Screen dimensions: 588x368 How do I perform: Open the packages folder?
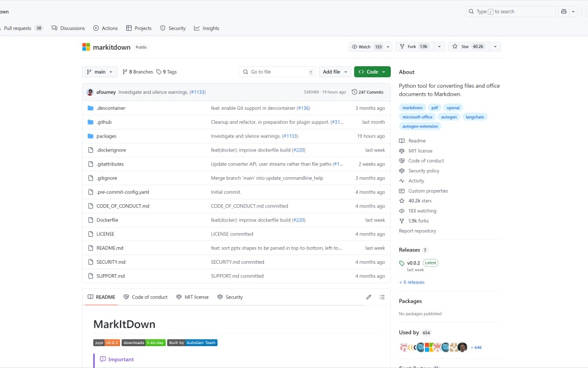(107, 136)
